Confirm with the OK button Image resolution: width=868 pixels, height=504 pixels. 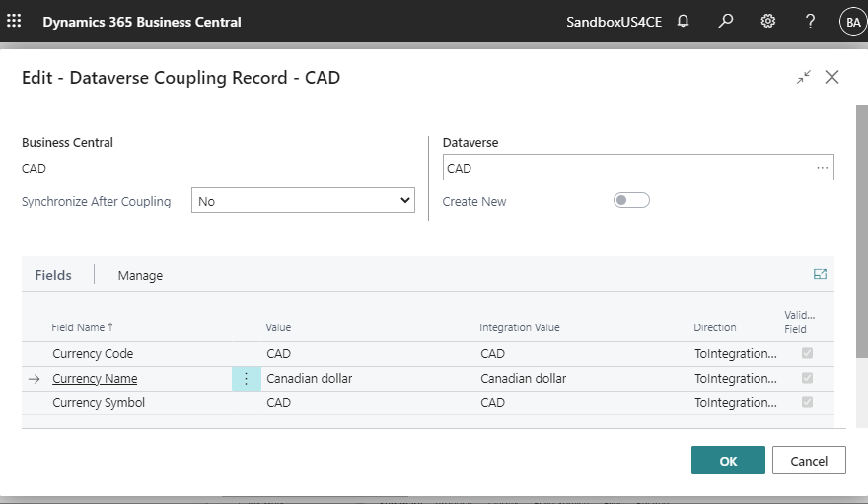tap(728, 461)
